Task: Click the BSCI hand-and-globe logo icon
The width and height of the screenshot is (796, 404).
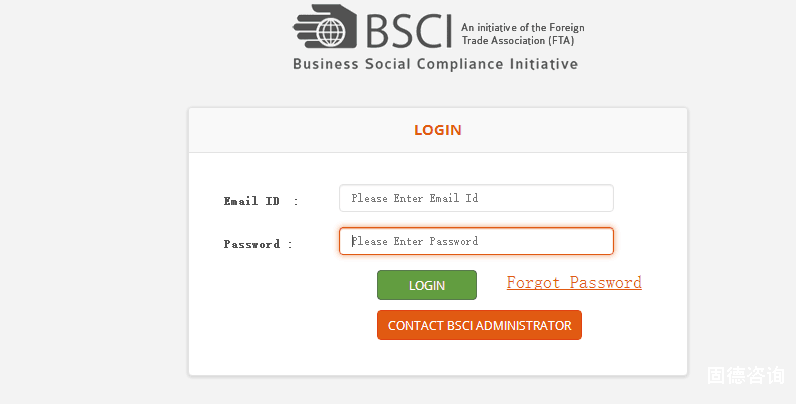Action: click(325, 27)
